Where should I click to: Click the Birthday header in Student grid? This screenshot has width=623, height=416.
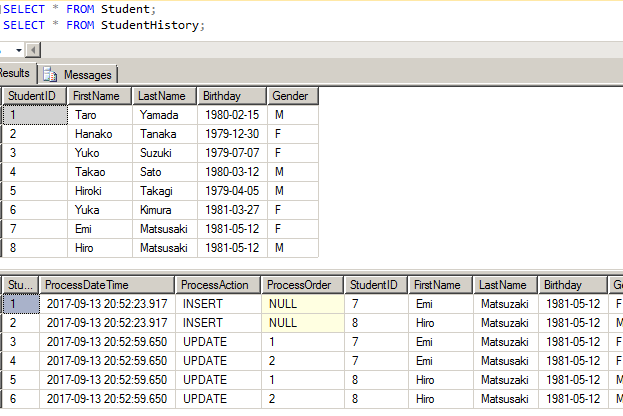tap(232, 96)
